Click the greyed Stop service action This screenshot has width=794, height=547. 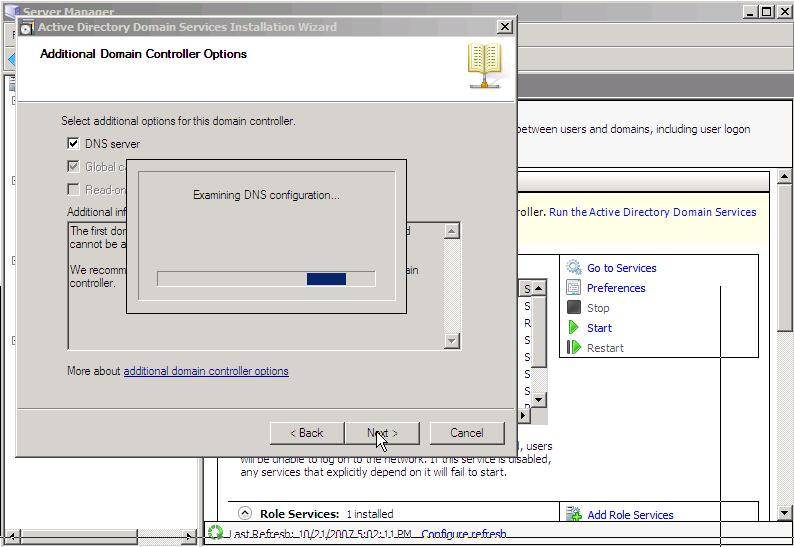tap(598, 308)
